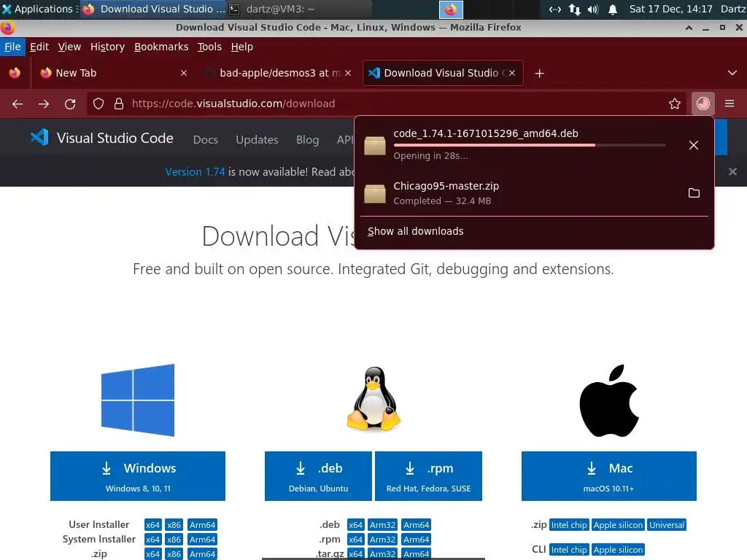Show Chicago95-master.zip in its folder
The image size is (747, 560).
694,192
